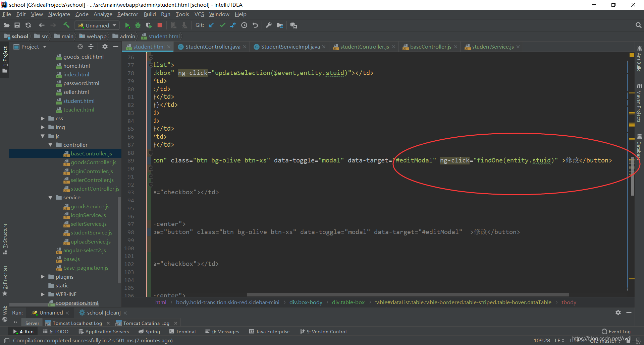Click the editor horizontal scrollbar
Viewport: 644px width, 345px height.
408,295
